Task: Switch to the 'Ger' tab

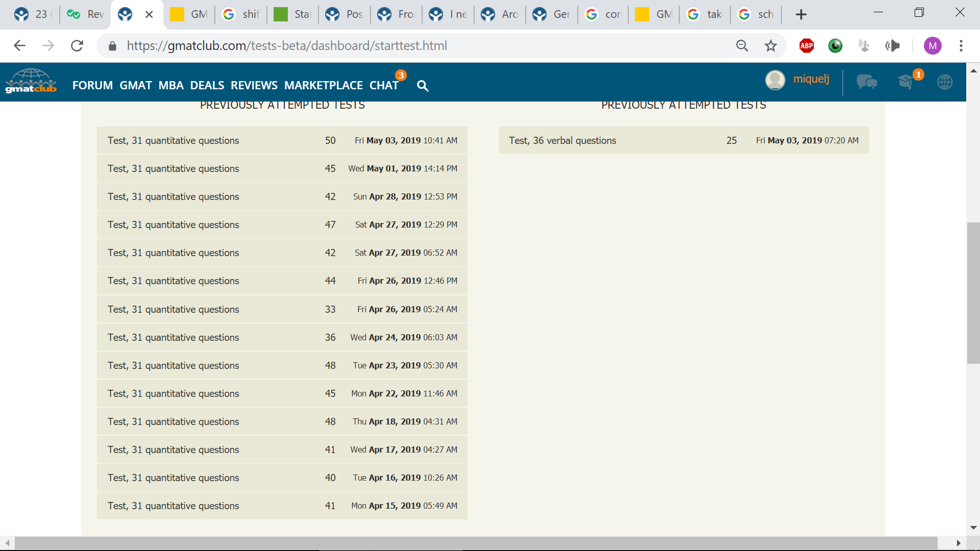Action: pyautogui.click(x=552, y=15)
